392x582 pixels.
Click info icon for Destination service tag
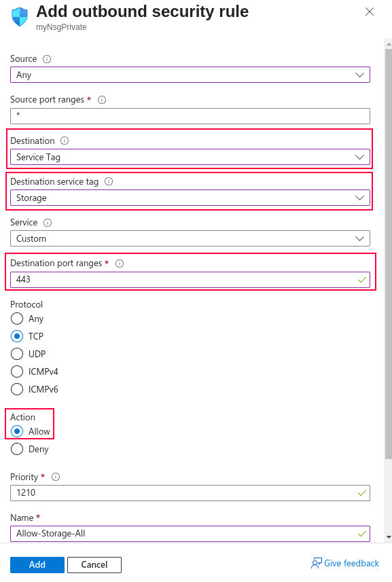pos(109,181)
